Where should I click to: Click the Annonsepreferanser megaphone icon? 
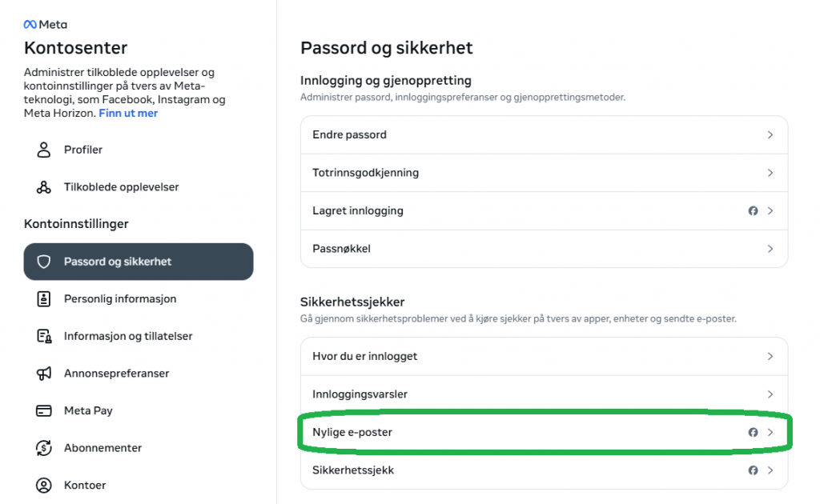pos(44,374)
